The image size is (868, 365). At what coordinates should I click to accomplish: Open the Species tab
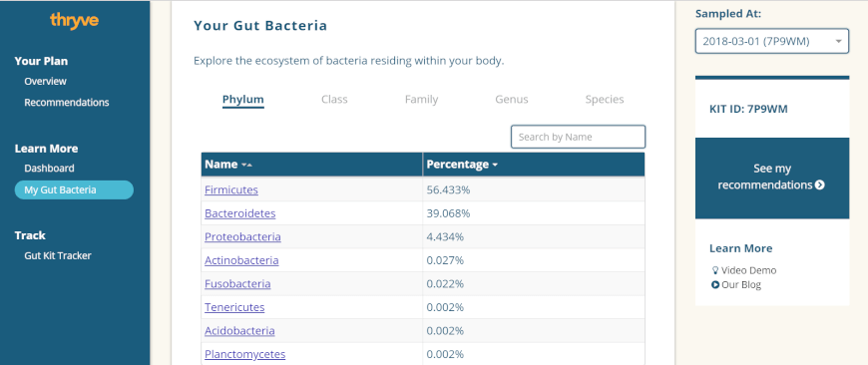605,100
